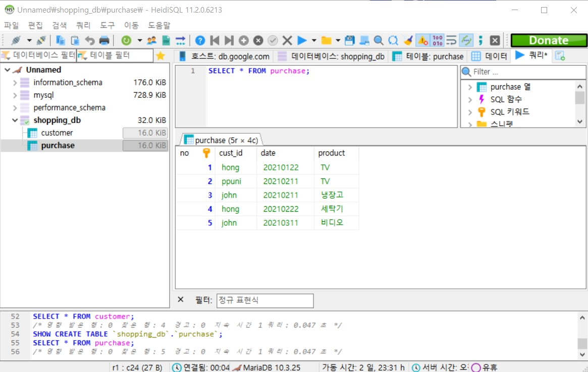
Task: Toggle the stop on errors warning icon
Action: pyautogui.click(x=422, y=40)
